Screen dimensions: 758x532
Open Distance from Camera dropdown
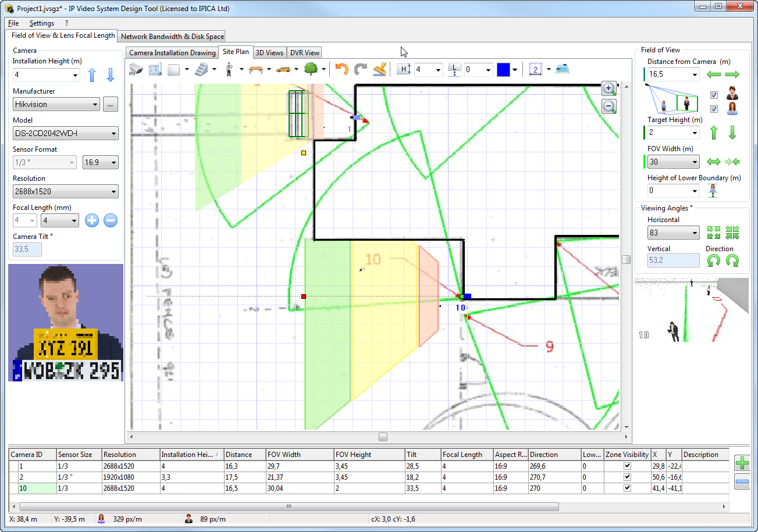pos(695,74)
